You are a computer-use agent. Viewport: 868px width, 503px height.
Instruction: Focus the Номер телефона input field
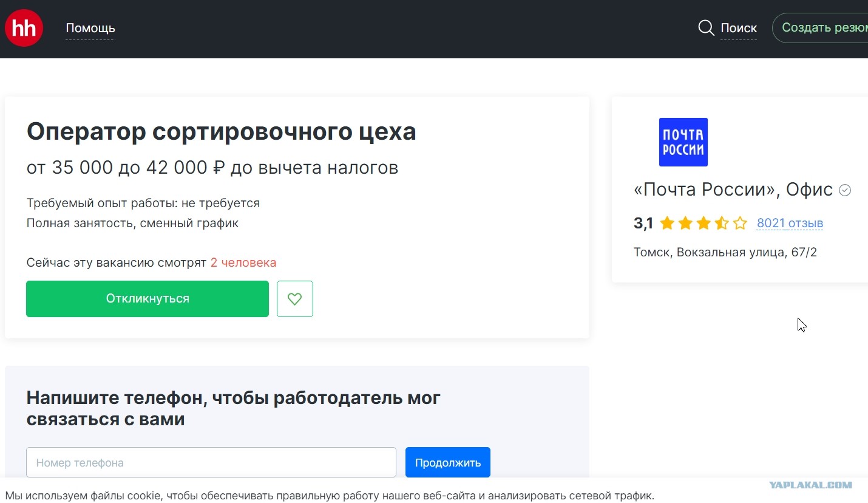click(x=211, y=463)
